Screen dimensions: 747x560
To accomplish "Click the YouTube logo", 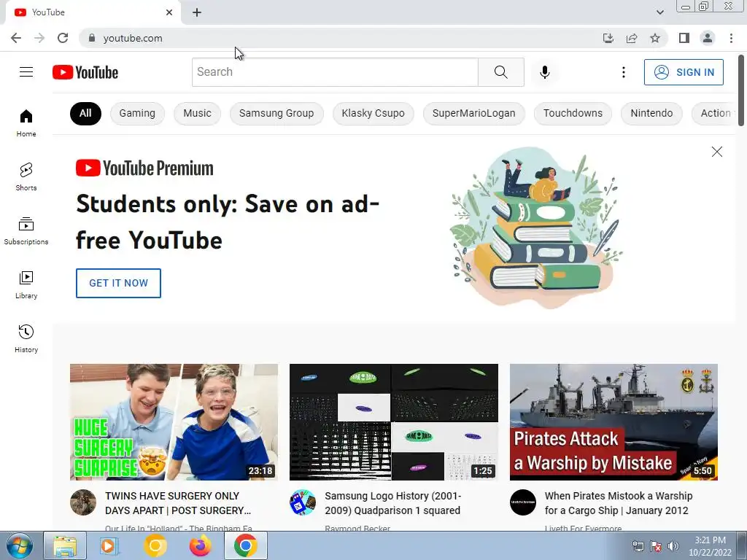I will [x=85, y=72].
